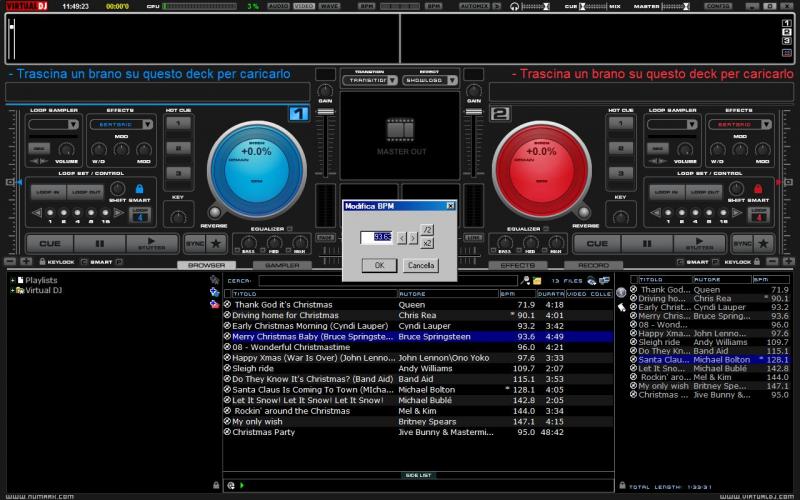The image size is (800, 500).
Task: Enable the Equalizer checkbox on deck 1
Action: pos(290,229)
